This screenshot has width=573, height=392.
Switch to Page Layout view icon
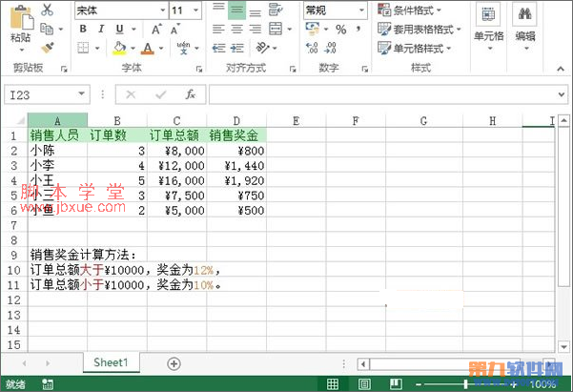pos(364,384)
